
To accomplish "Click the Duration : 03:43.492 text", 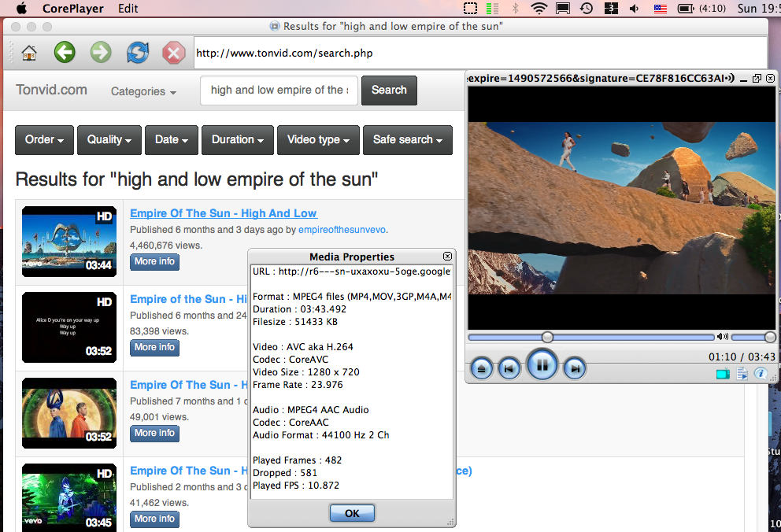I will point(299,309).
